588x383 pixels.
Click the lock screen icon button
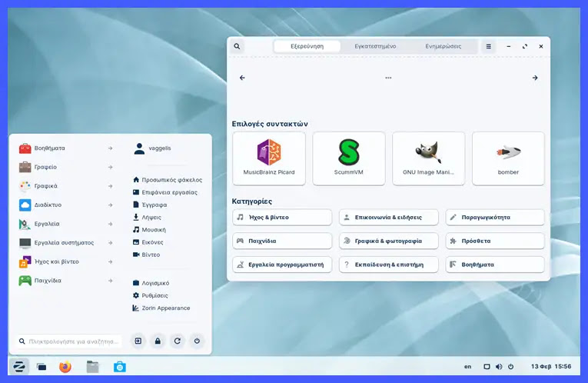(158, 341)
